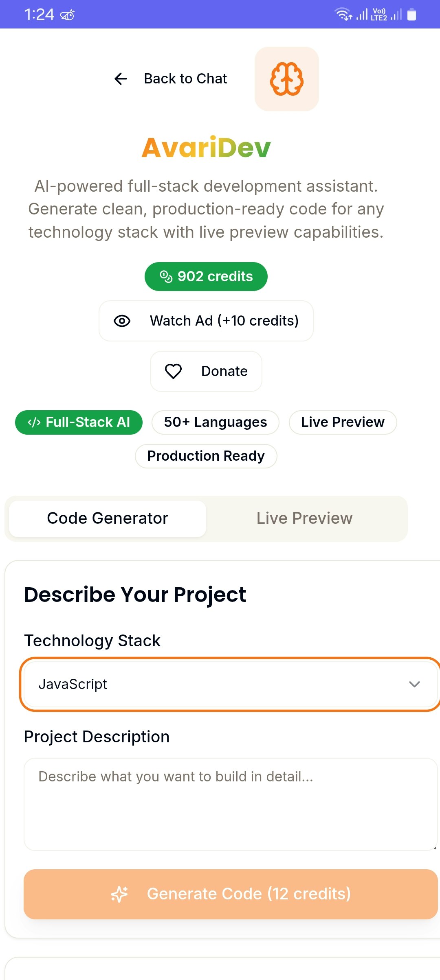Tap the 50+ Languages chip
Viewport: 440px width, 980px height.
click(x=215, y=422)
